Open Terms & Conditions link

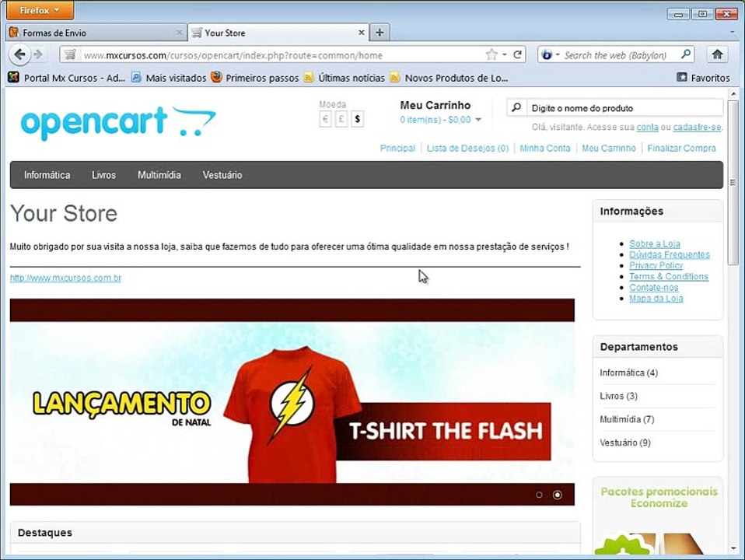[669, 276]
